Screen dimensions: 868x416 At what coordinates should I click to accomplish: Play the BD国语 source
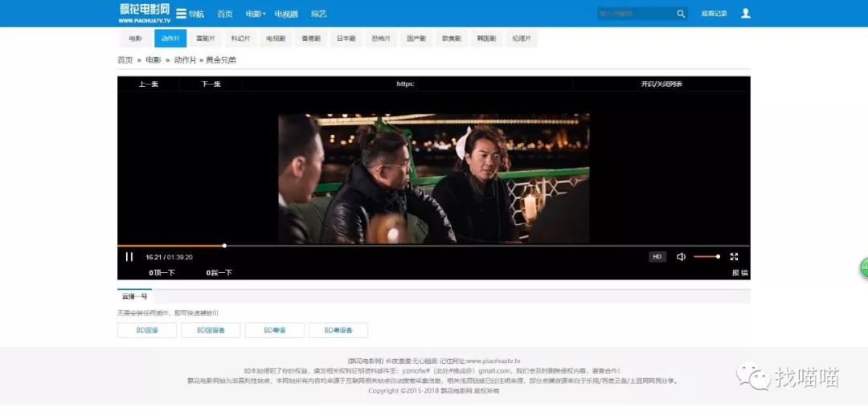coord(147,330)
